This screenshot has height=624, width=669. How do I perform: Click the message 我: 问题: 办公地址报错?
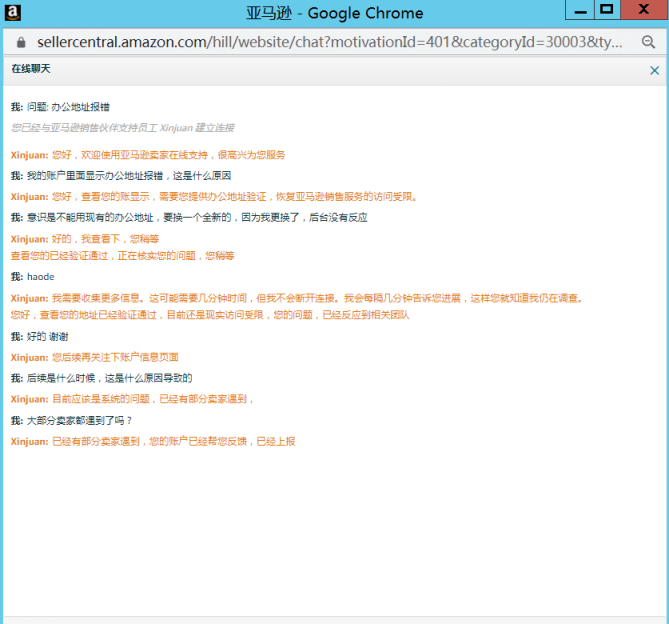point(60,107)
